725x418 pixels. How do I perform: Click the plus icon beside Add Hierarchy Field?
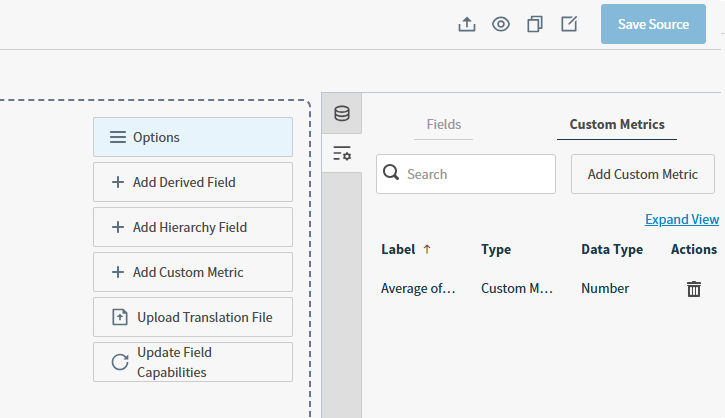pos(117,227)
